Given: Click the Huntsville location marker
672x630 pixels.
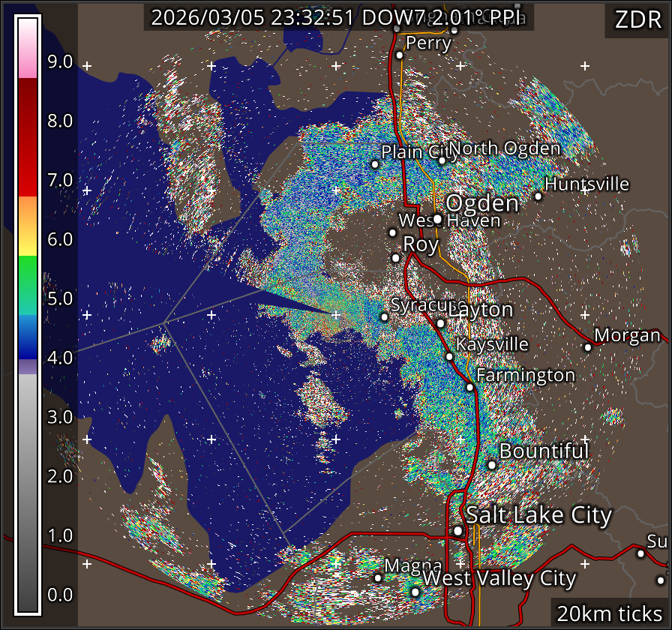Looking at the screenshot, I should 538,196.
